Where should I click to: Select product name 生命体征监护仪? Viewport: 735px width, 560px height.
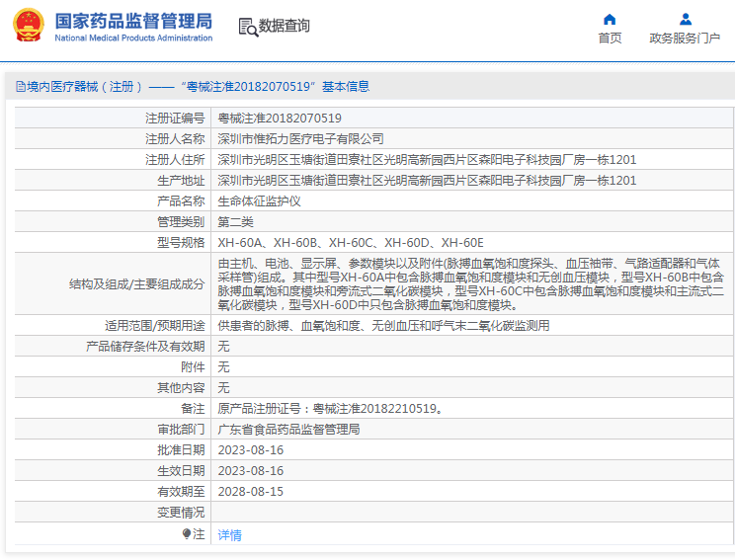(x=259, y=201)
